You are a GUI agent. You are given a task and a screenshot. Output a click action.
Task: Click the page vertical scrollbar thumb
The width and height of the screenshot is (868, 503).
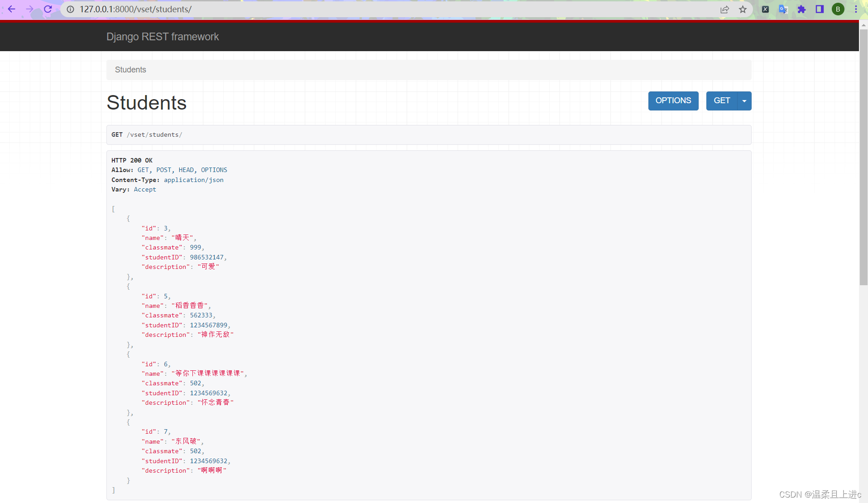[863, 157]
